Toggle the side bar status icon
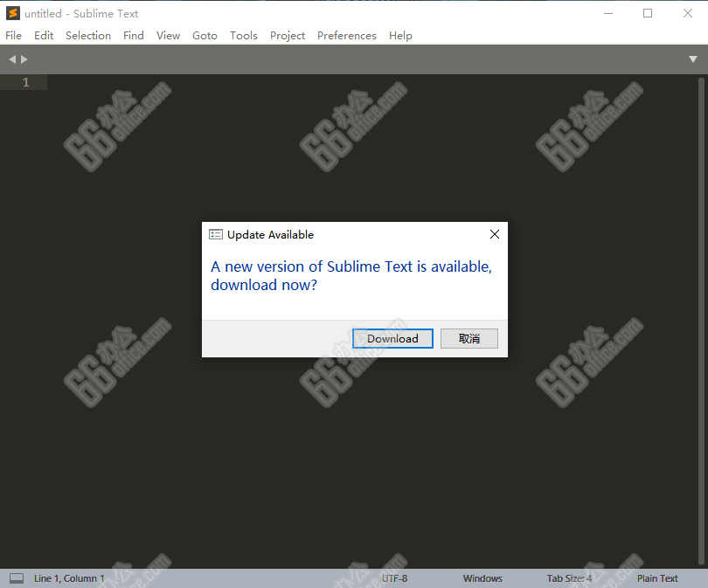 17,578
